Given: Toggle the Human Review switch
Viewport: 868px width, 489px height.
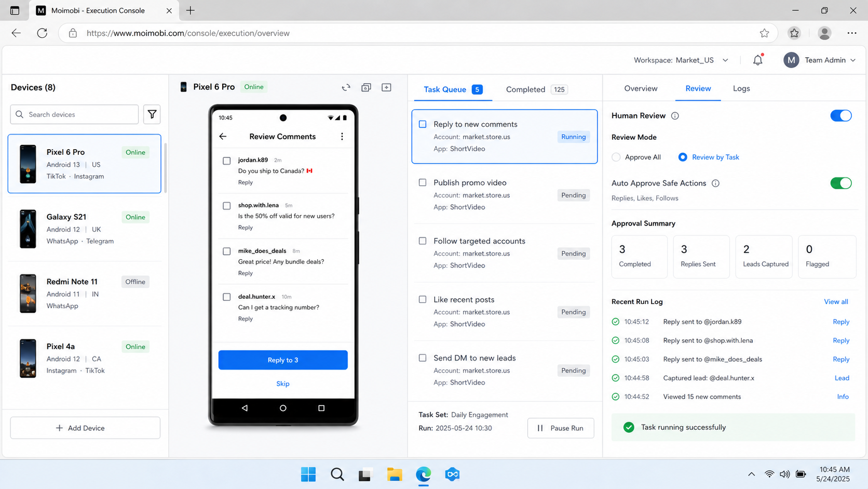Looking at the screenshot, I should pos(841,116).
